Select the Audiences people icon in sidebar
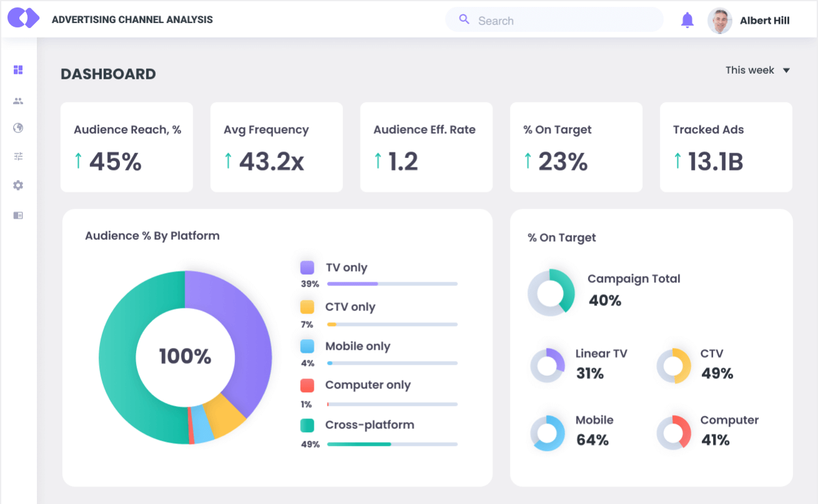818x504 pixels. (18, 100)
